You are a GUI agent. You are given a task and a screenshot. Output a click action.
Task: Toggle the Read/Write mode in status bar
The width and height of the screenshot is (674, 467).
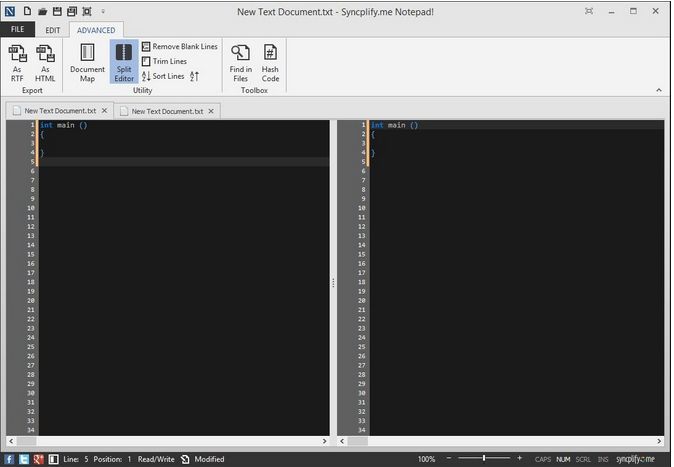(x=156, y=459)
